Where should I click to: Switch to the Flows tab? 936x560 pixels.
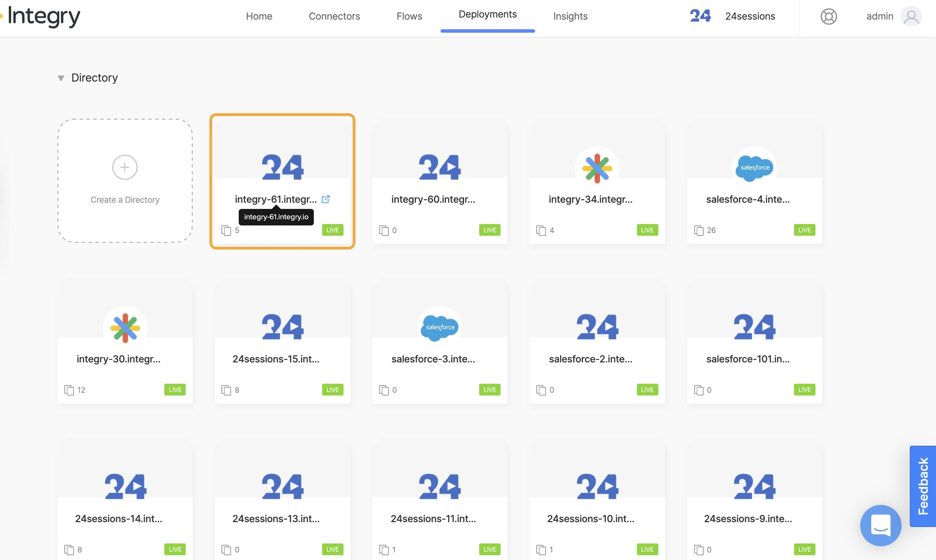click(x=409, y=16)
